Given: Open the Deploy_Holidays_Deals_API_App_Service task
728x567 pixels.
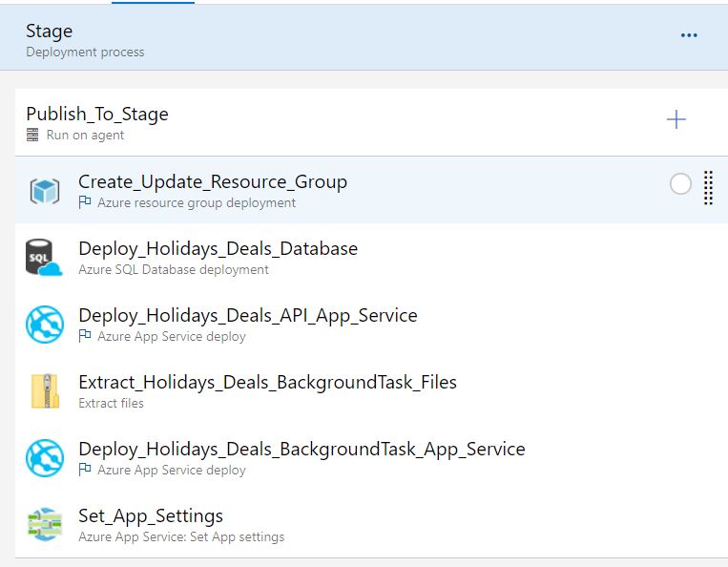Looking at the screenshot, I should [x=371, y=324].
